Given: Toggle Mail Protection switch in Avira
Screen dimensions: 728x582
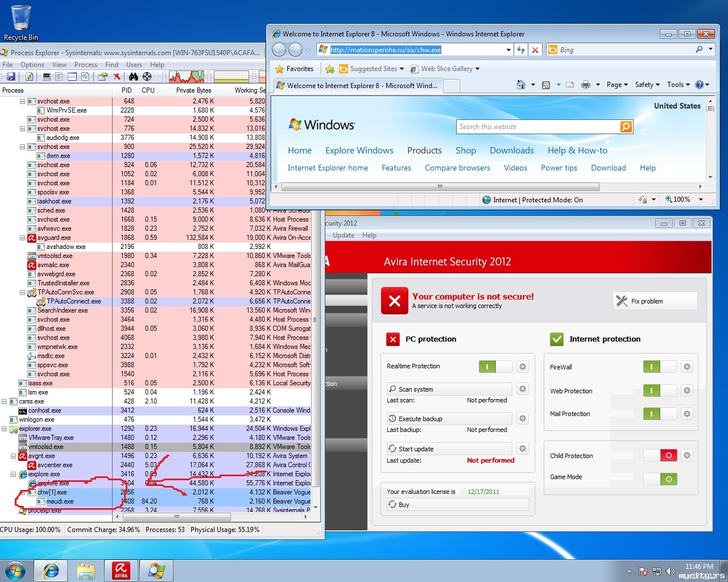Looking at the screenshot, I should tap(660, 414).
